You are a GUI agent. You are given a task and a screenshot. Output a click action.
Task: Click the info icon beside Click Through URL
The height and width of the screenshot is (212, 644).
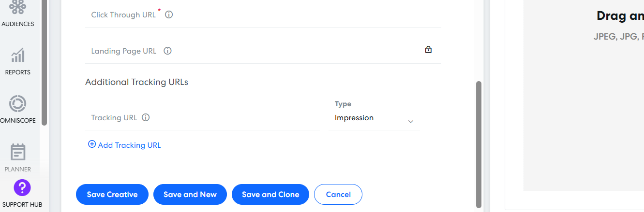169,15
